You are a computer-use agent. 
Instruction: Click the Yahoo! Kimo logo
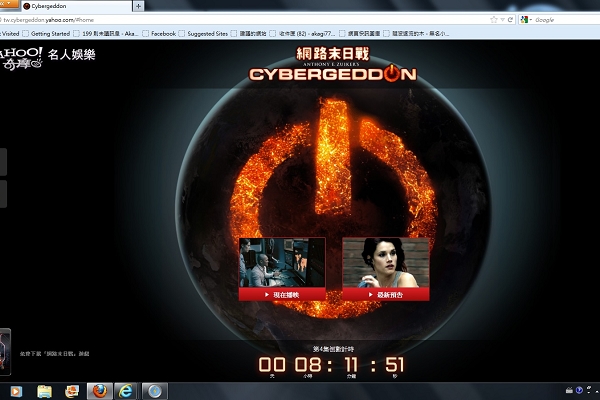[21, 58]
